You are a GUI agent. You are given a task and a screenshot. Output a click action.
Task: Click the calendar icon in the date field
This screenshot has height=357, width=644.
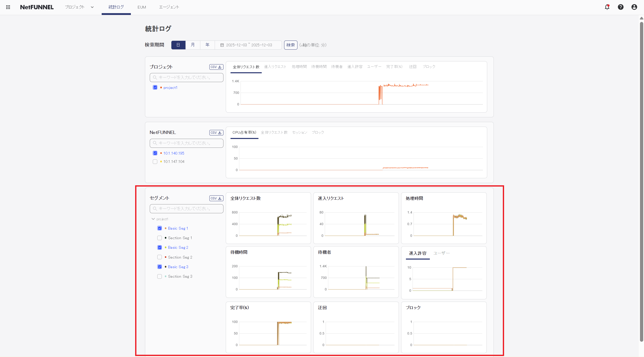(x=222, y=45)
